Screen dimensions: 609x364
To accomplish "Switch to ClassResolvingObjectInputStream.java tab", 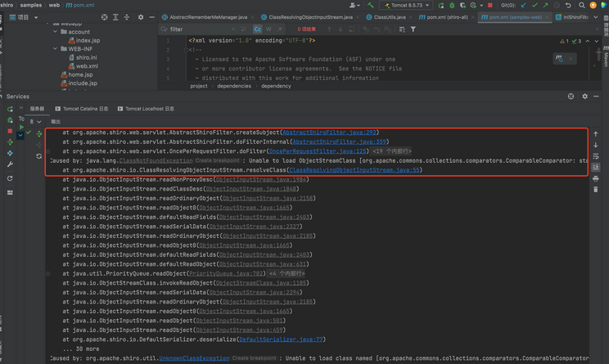I will (311, 17).
